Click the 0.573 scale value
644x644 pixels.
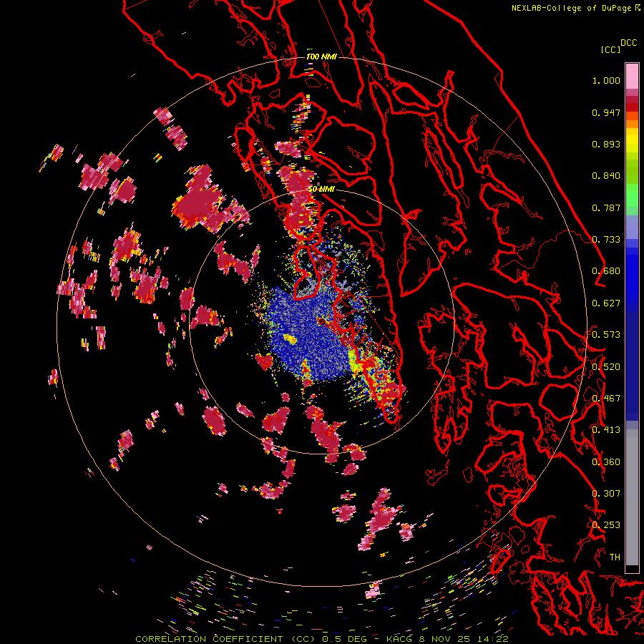pos(606,335)
